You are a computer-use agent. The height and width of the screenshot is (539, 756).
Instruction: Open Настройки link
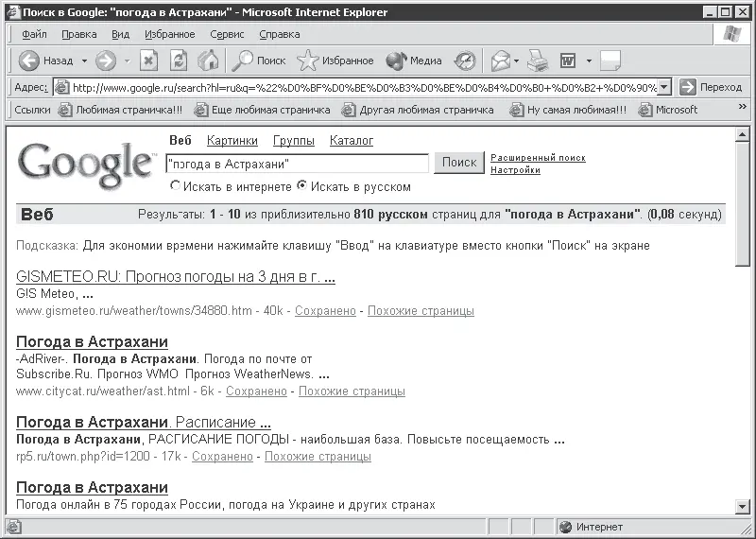pos(515,170)
